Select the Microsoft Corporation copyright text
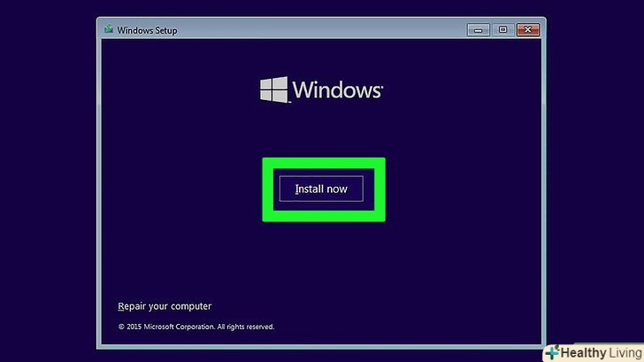 (x=196, y=327)
